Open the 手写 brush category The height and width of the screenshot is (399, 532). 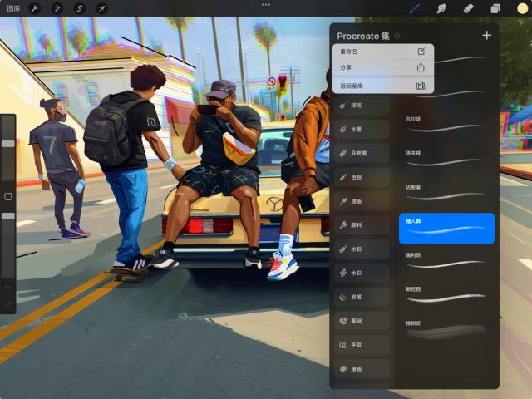click(x=362, y=345)
